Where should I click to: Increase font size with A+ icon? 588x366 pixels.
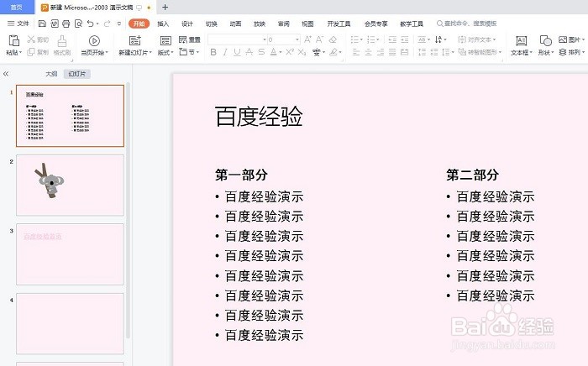coord(307,39)
